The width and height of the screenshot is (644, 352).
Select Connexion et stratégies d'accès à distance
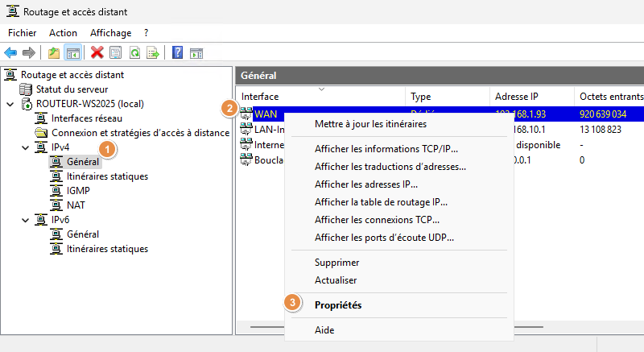pos(140,133)
